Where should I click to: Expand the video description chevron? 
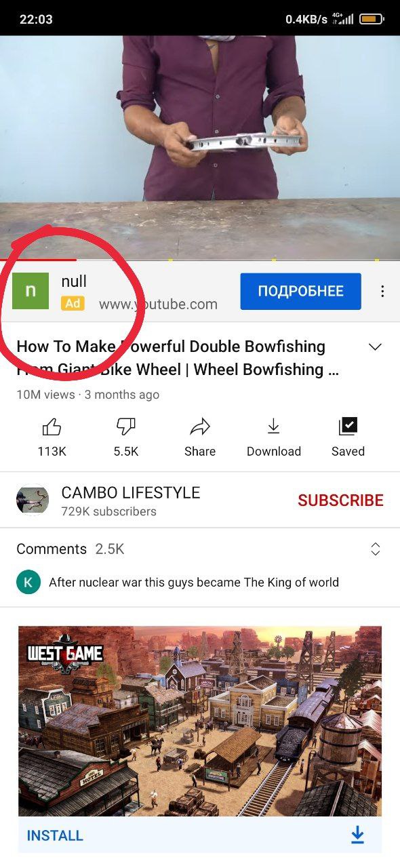click(x=375, y=347)
